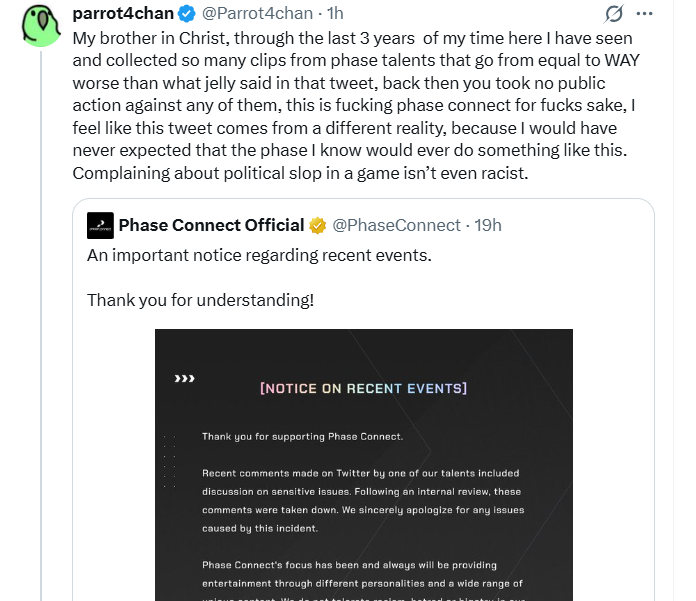
Task: Click blue verified badge beside parrot4chan
Action: 186,14
